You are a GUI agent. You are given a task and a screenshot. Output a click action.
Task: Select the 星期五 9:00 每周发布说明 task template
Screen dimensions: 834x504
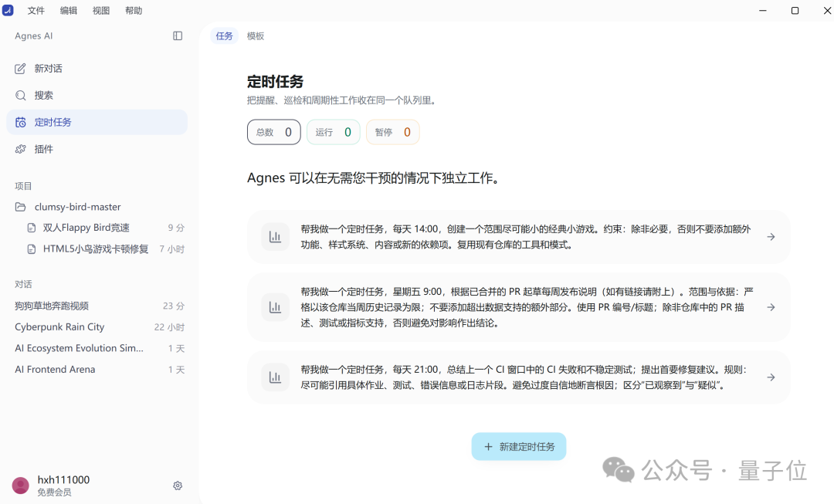[x=519, y=306]
